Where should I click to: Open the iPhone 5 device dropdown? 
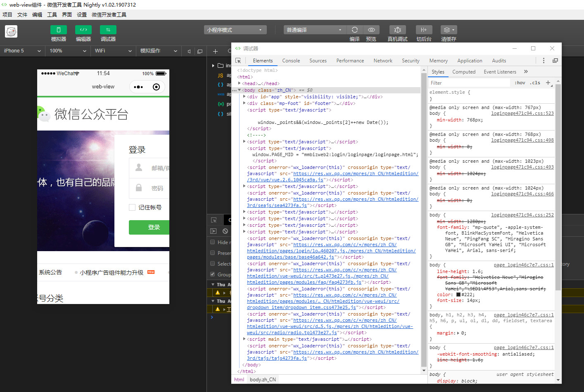click(22, 51)
